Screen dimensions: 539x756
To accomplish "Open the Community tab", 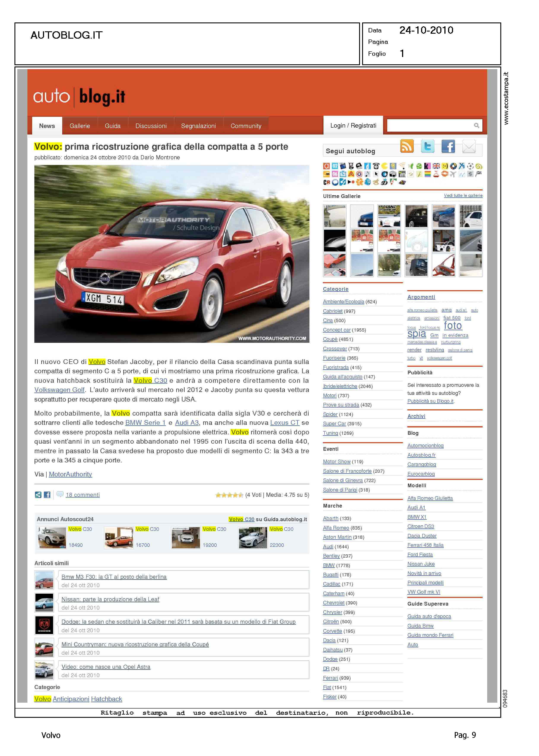I will pos(246,126).
